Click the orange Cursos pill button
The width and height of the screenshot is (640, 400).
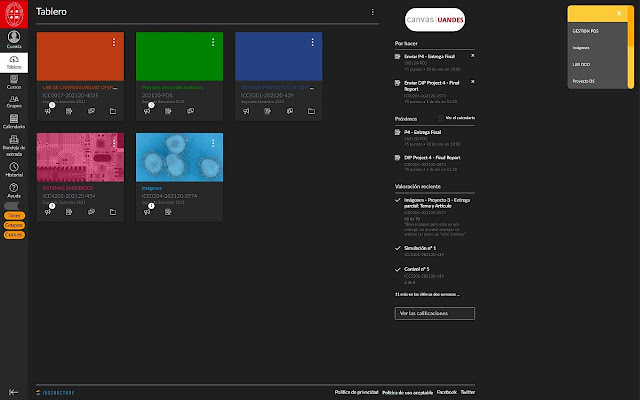tap(14, 235)
